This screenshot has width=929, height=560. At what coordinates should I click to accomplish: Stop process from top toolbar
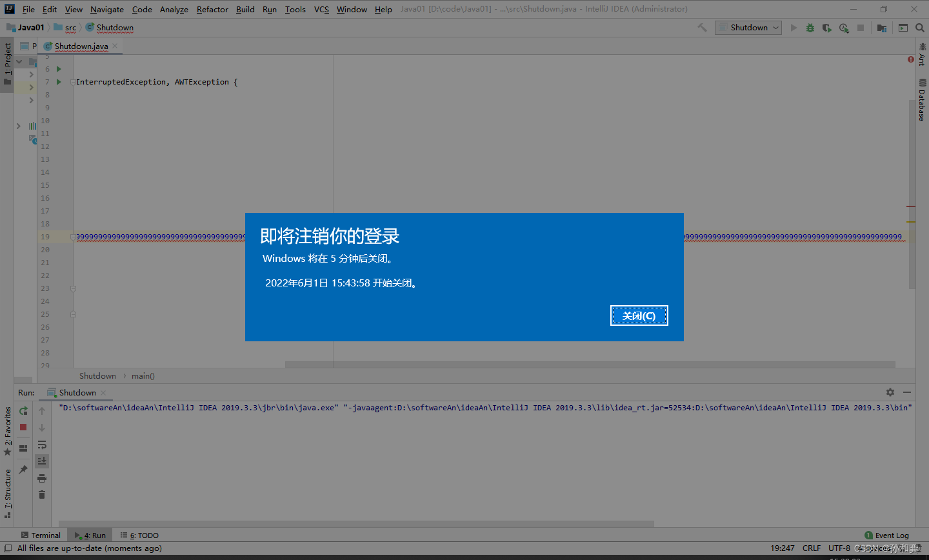(861, 28)
